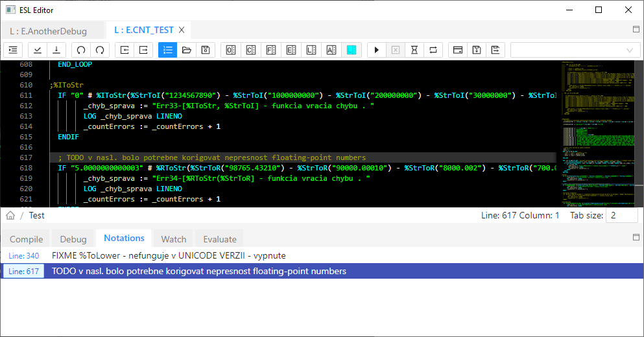This screenshot has width=644, height=337.
Task: Click the save floppy disk icon
Action: (x=206, y=50)
